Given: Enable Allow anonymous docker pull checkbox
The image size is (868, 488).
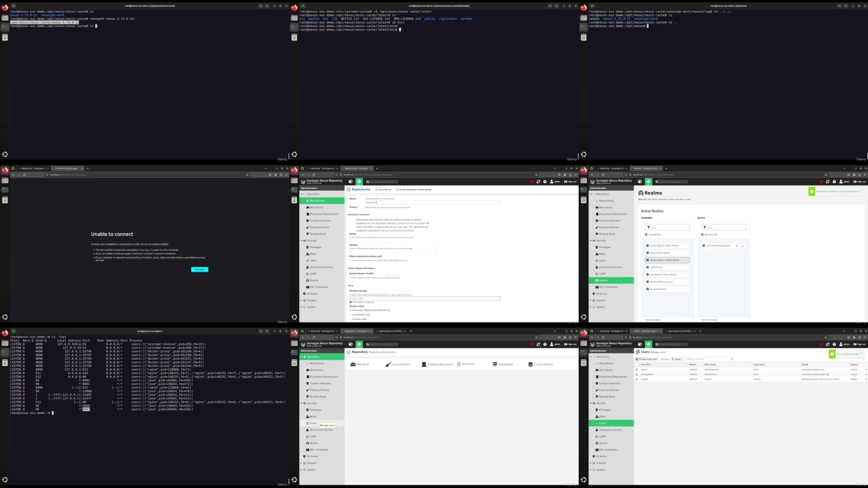Looking at the screenshot, I should tap(351, 260).
